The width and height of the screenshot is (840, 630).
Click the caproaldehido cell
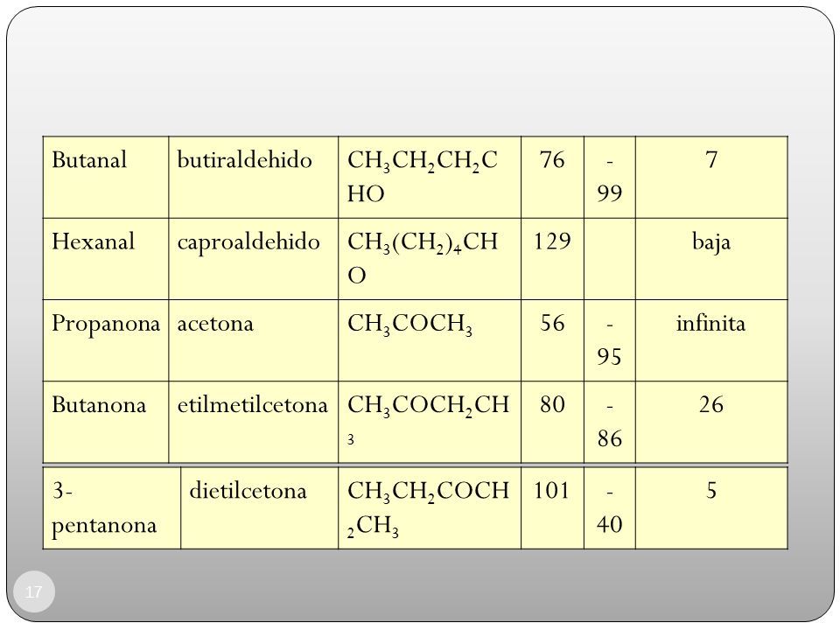254,259
